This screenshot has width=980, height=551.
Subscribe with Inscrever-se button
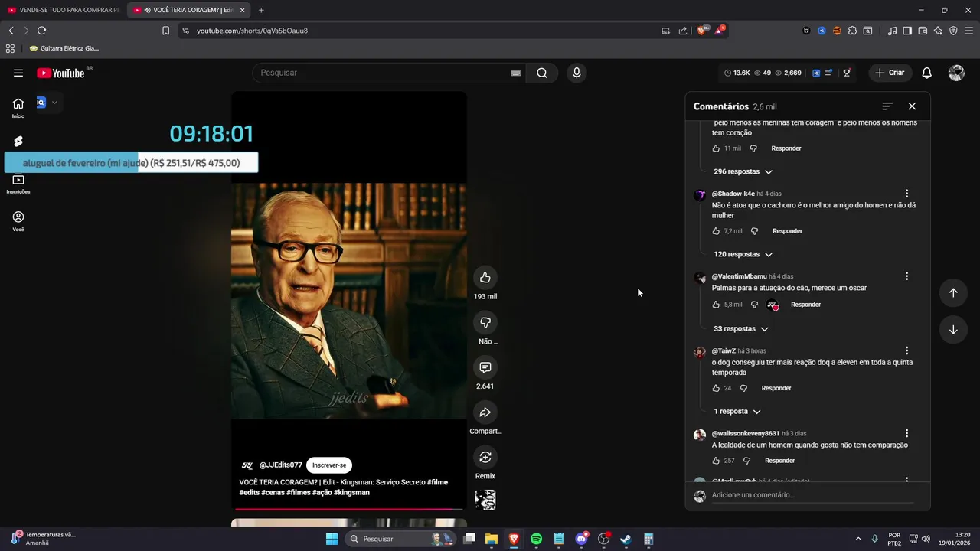click(x=329, y=465)
